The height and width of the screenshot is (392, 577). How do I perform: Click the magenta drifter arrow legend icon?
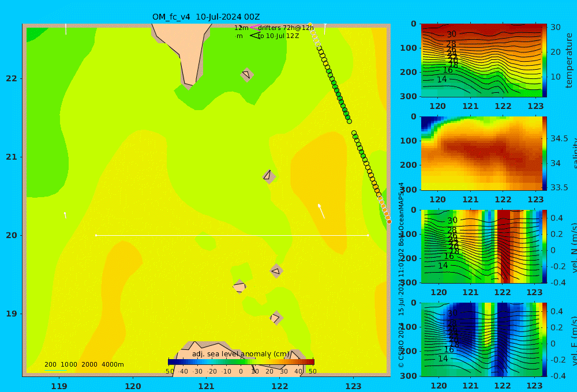point(254,28)
